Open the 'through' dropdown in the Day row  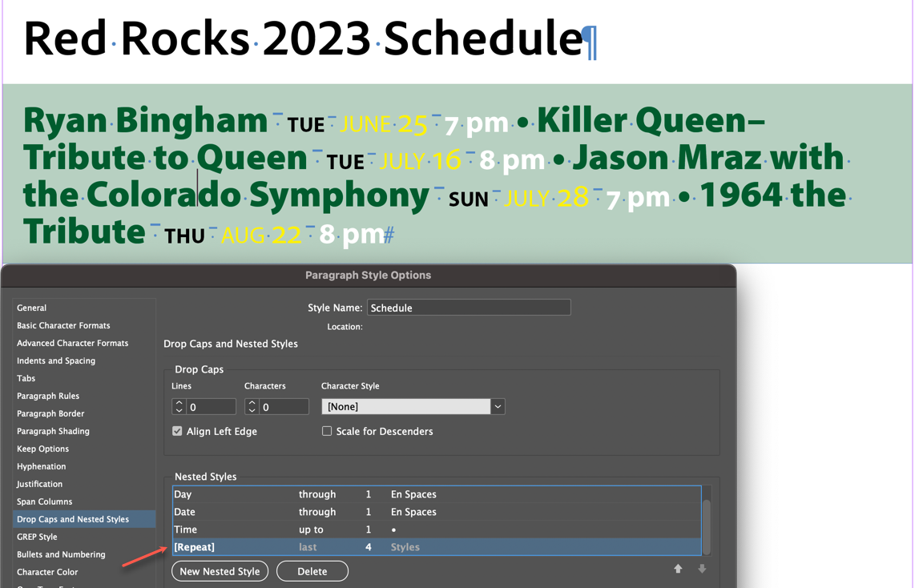tap(318, 494)
